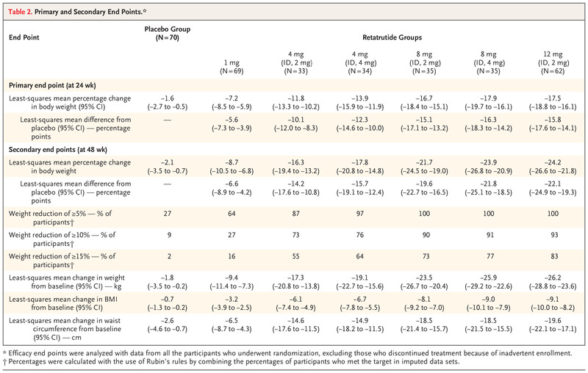Click the 'Table 2.' red title label
The image size is (588, 373).
point(21,12)
